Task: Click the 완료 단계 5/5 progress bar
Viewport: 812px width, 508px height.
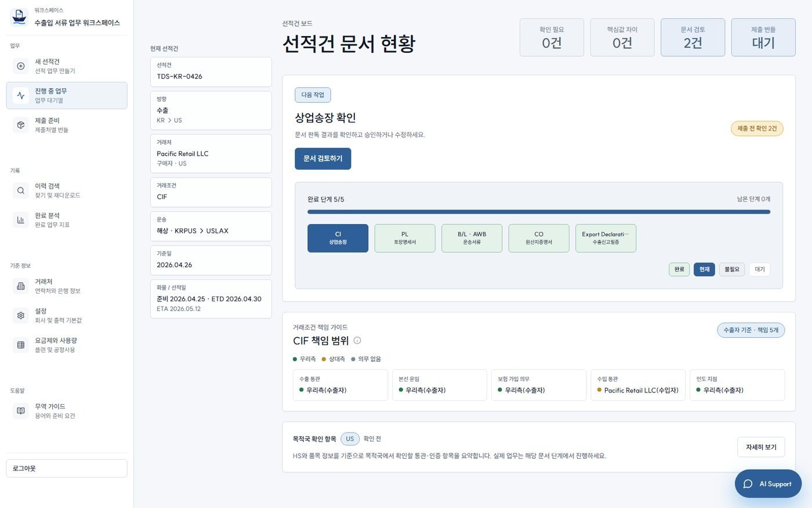Action: [539, 212]
